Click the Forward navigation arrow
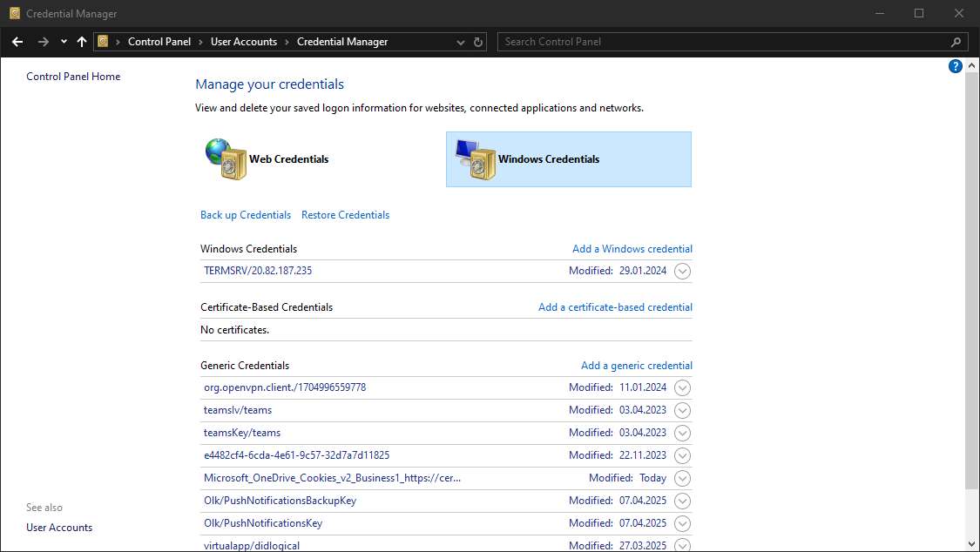 point(43,42)
